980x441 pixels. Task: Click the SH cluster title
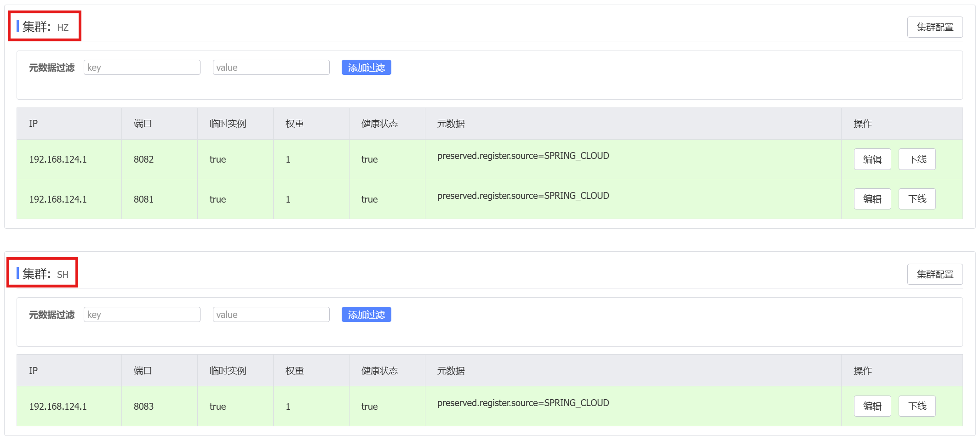(x=45, y=274)
